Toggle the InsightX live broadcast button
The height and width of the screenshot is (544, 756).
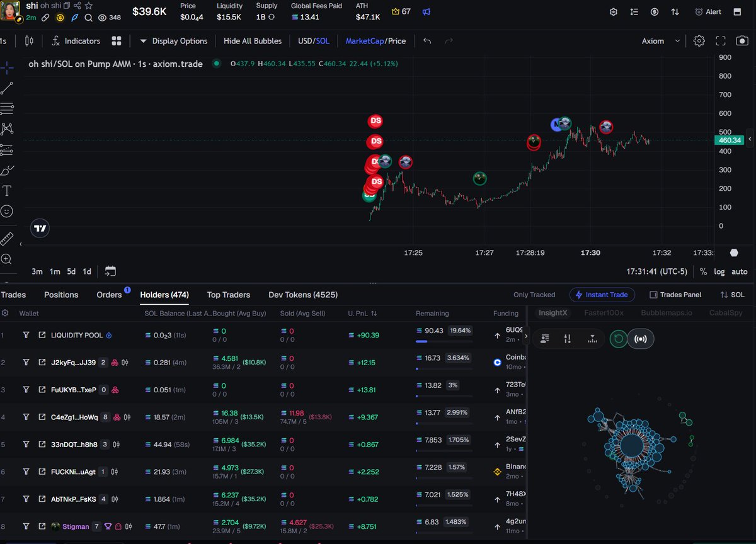tap(641, 339)
